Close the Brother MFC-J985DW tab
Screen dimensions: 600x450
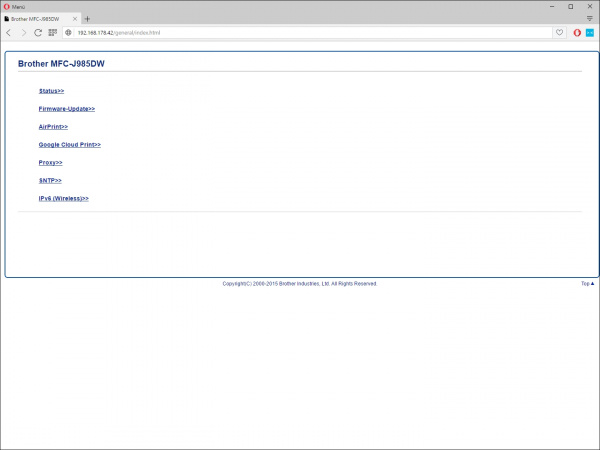74,19
